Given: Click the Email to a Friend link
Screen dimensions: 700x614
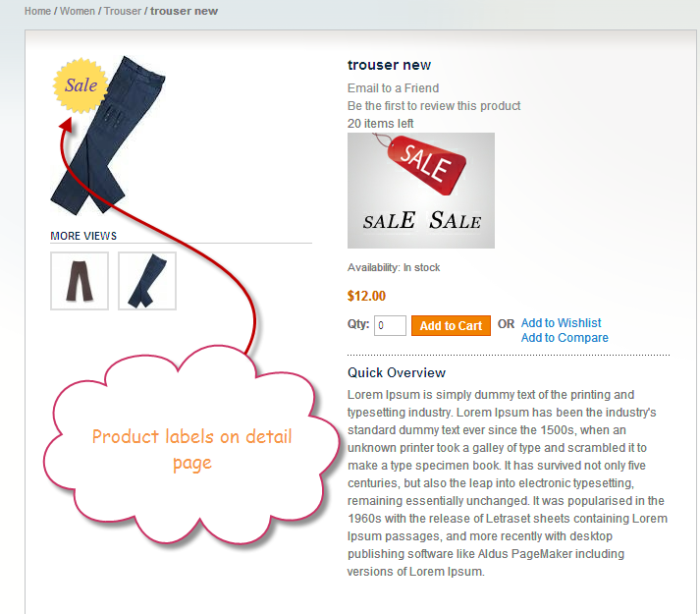Looking at the screenshot, I should (394, 88).
